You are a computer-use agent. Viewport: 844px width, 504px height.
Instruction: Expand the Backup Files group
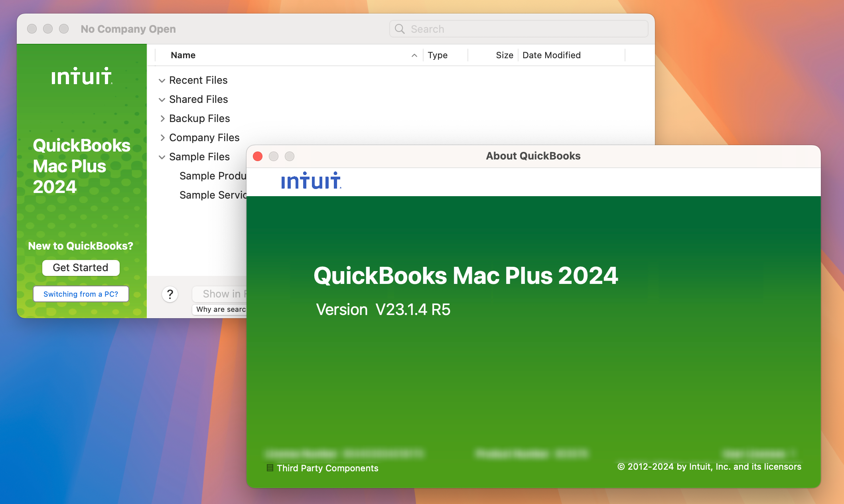tap(162, 119)
